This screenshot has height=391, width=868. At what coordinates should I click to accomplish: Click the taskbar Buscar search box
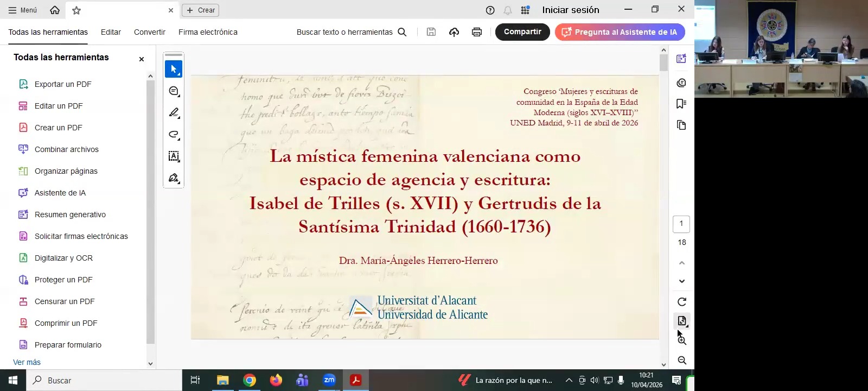pyautogui.click(x=104, y=380)
